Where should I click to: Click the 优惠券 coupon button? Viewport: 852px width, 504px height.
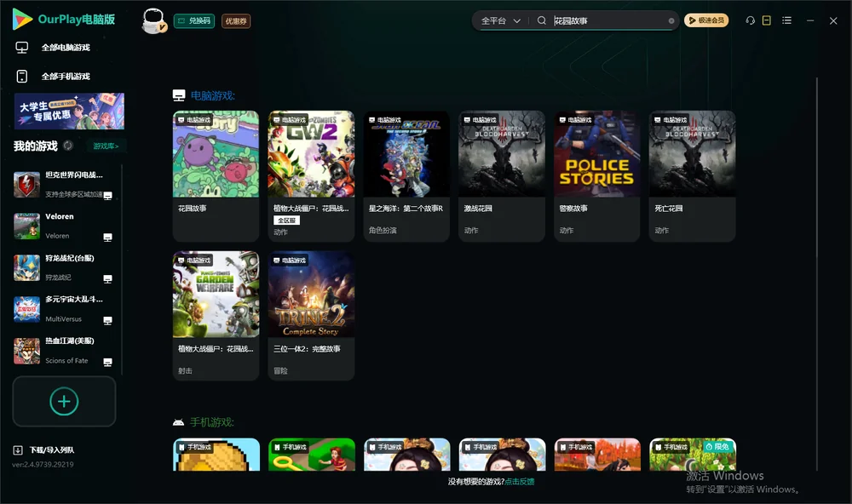click(x=236, y=20)
